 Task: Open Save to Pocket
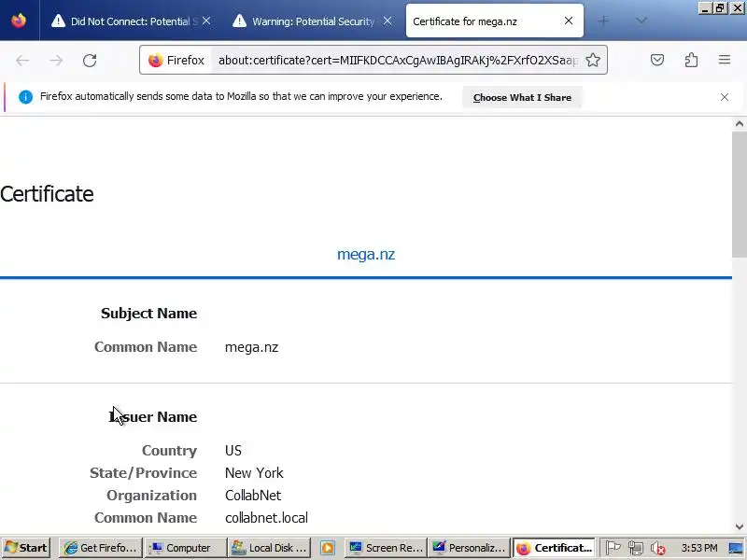click(x=657, y=60)
